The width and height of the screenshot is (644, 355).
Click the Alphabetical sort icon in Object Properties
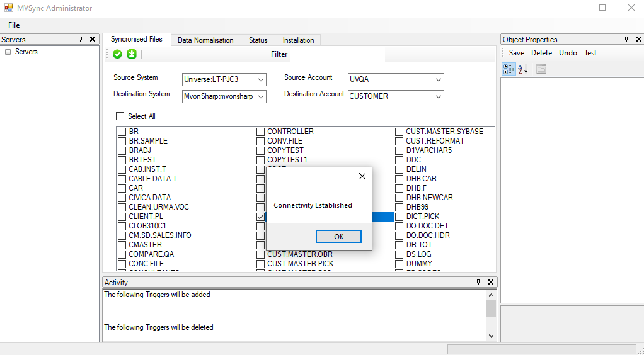[522, 69]
